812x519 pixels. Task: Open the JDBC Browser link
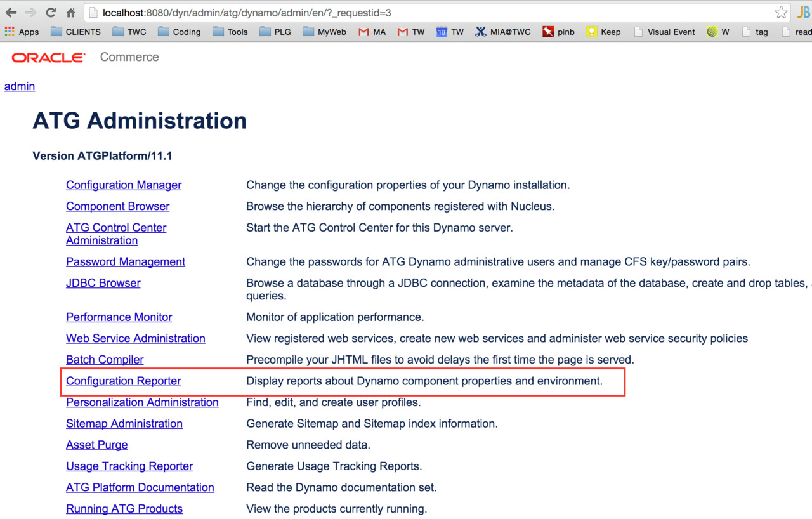pyautogui.click(x=103, y=283)
